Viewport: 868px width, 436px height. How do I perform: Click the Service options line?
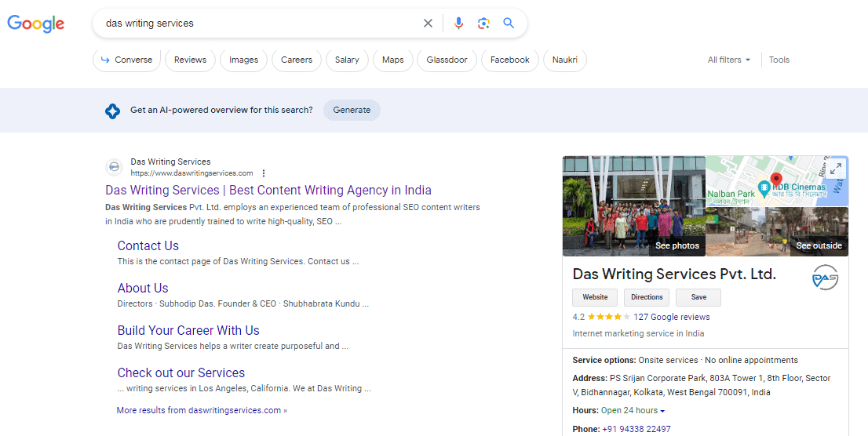click(685, 360)
